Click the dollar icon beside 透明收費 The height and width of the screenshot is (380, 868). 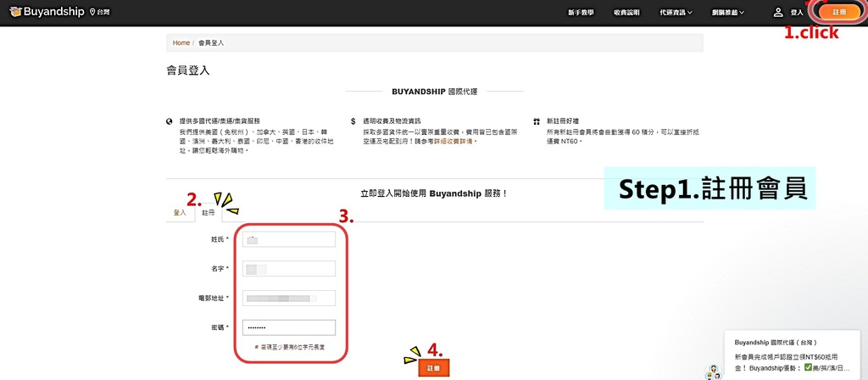point(353,120)
